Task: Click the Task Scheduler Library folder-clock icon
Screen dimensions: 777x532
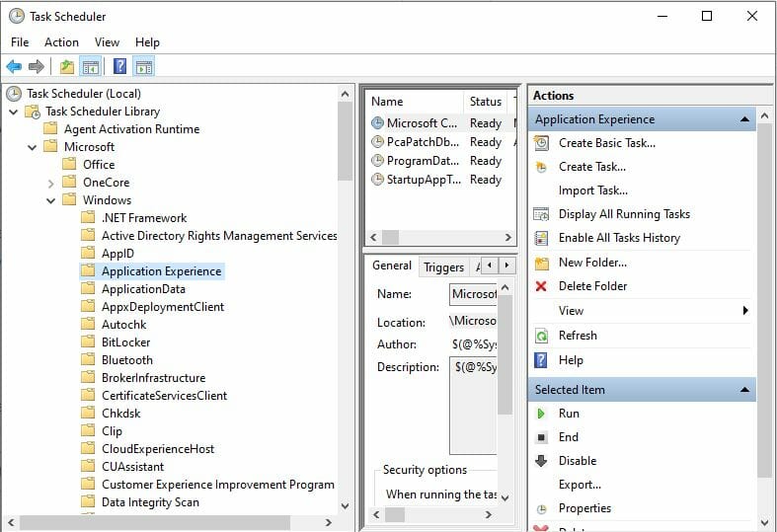Action: click(33, 112)
